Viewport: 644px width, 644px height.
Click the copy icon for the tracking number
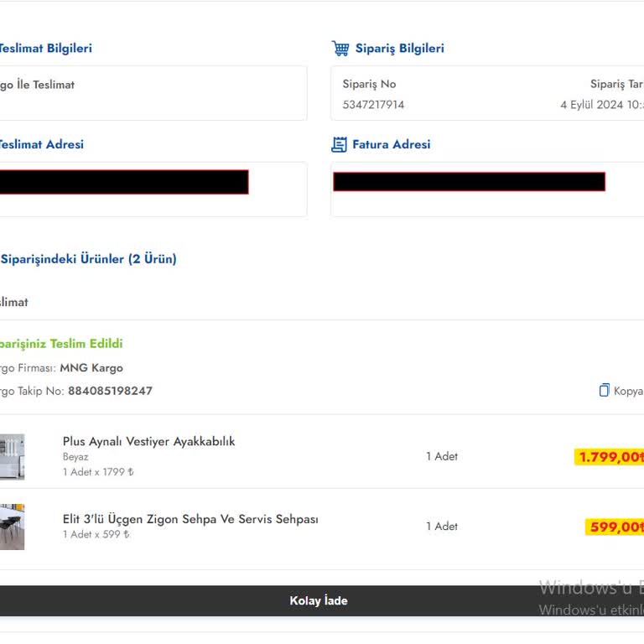(605, 391)
